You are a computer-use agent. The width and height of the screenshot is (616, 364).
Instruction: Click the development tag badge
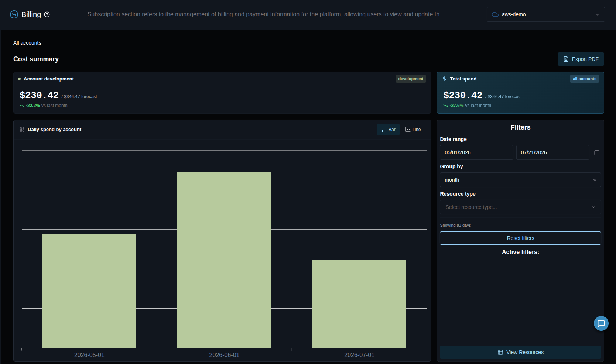coord(411,79)
